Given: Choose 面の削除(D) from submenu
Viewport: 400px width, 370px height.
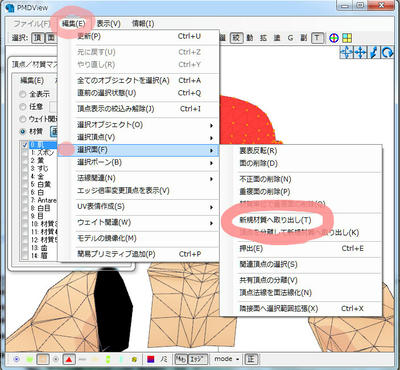Looking at the screenshot, I should pos(258,163).
